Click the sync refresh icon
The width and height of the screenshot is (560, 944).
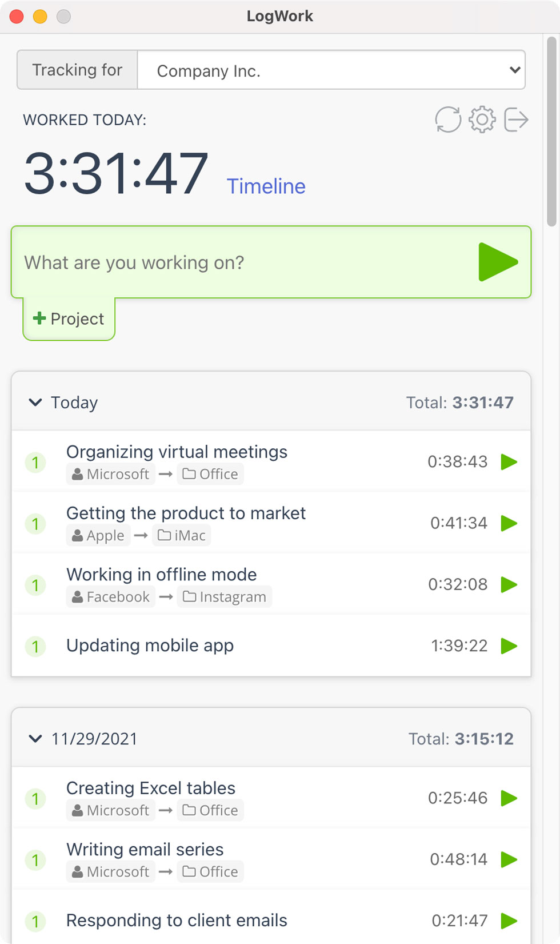(x=448, y=120)
